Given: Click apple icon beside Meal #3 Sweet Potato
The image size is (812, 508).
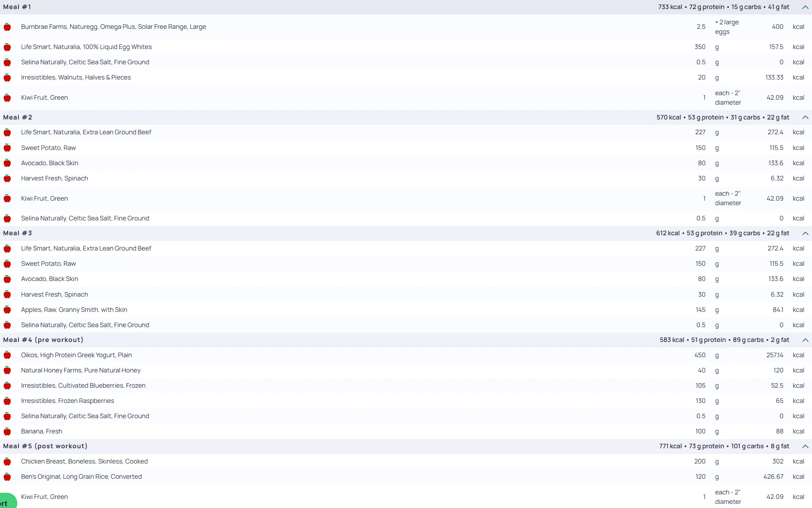Looking at the screenshot, I should point(7,264).
